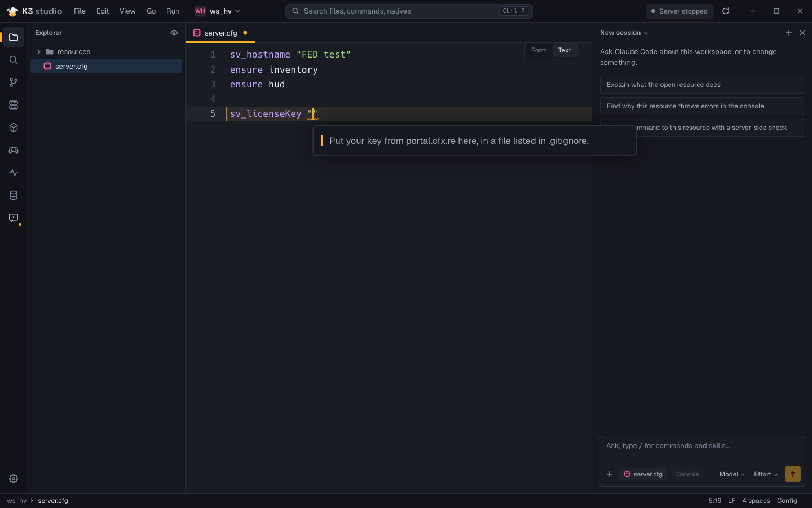The height and width of the screenshot is (508, 812).
Task: Open the resources cube icon in sidebar
Action: pos(14,128)
